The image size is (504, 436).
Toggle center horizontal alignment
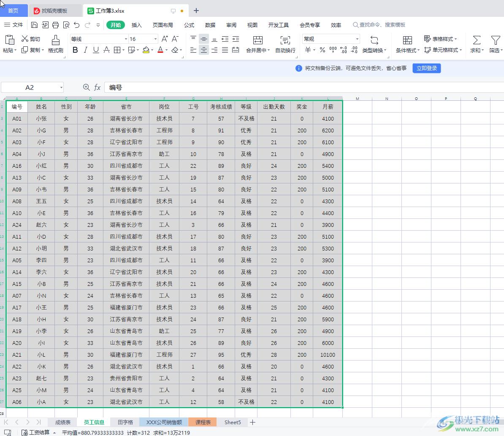coord(204,50)
